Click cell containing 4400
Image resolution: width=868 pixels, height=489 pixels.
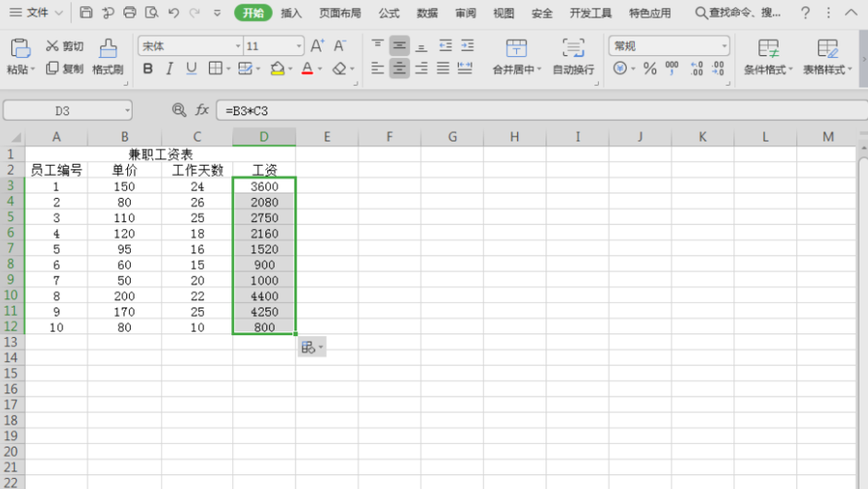(x=264, y=296)
